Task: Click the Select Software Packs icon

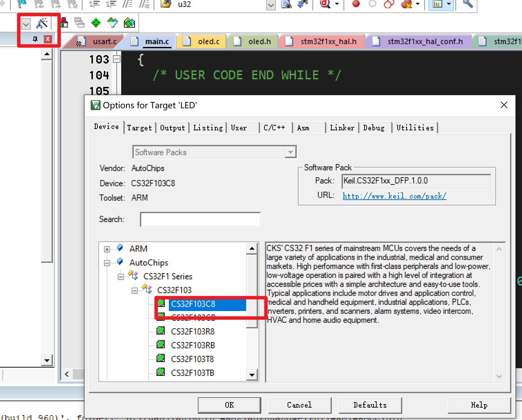Action: (x=113, y=23)
